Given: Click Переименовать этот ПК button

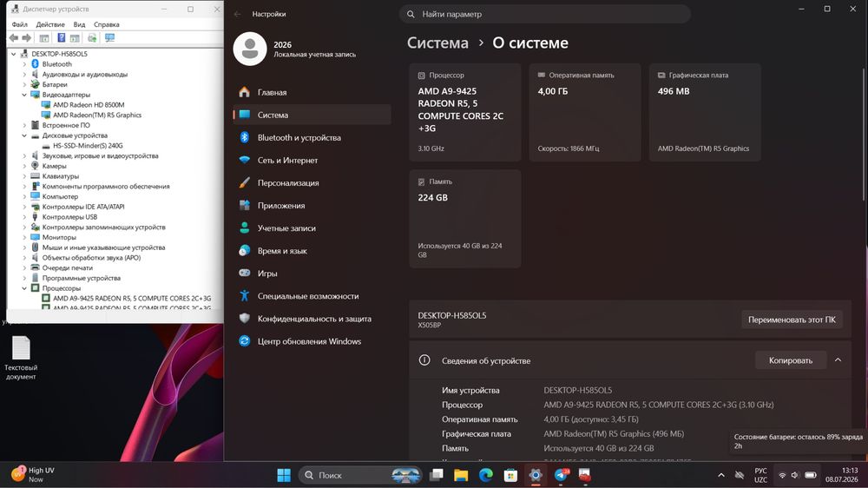Looking at the screenshot, I should (792, 320).
